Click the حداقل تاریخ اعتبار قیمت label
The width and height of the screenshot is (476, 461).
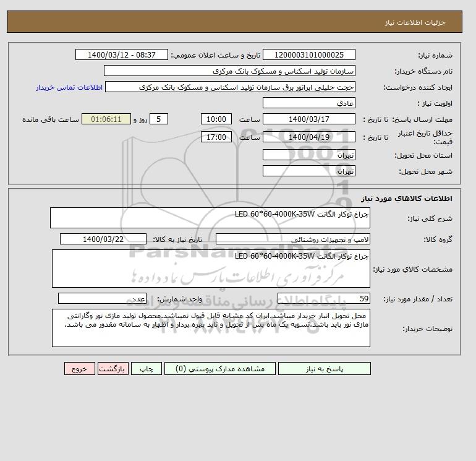pos(425,137)
